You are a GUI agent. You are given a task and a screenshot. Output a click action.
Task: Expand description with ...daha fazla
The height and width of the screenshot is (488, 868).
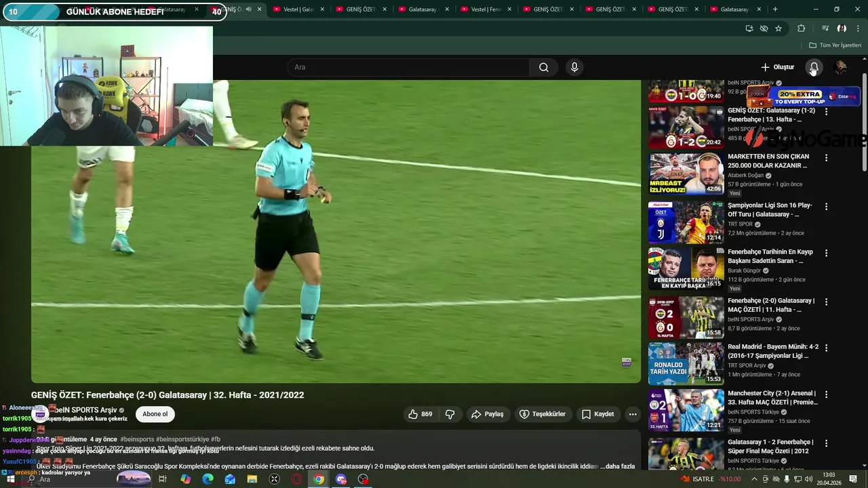[x=616, y=466]
